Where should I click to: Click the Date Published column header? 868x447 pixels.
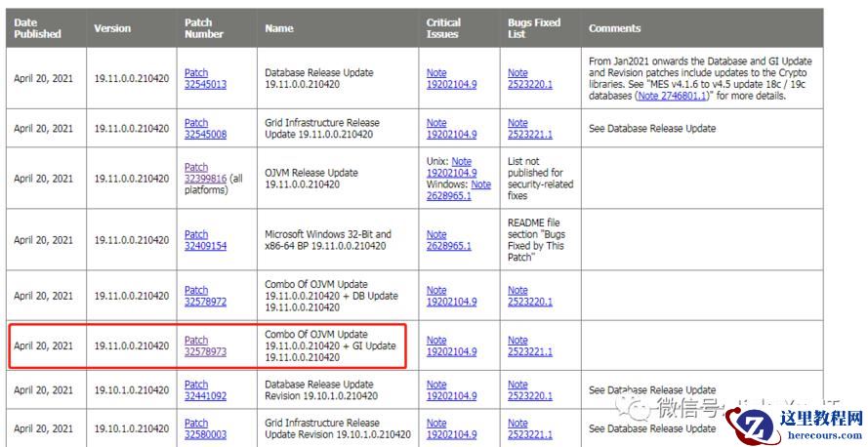[x=37, y=27]
